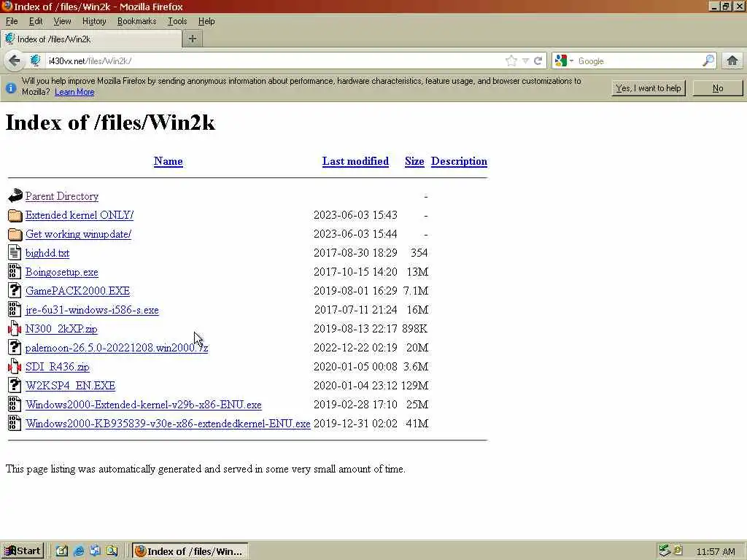Click the binary icon beside KB935839-v30e exe
Viewport: 747px width, 560px height.
[x=15, y=424]
